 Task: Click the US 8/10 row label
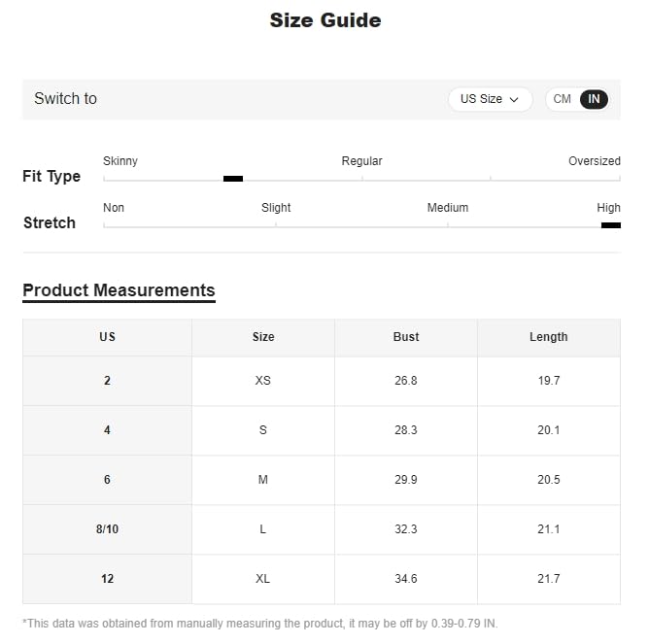click(x=107, y=529)
